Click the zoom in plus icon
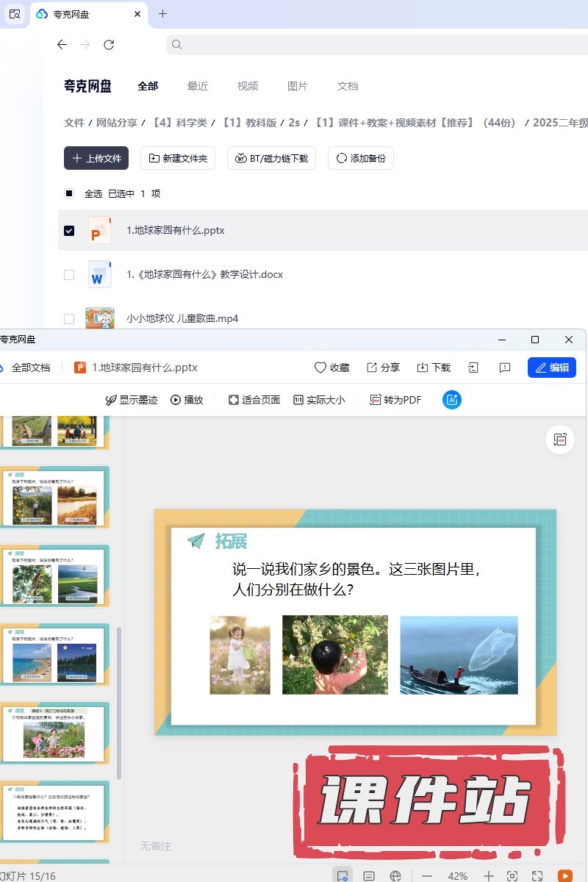The width and height of the screenshot is (588, 882). 489,876
